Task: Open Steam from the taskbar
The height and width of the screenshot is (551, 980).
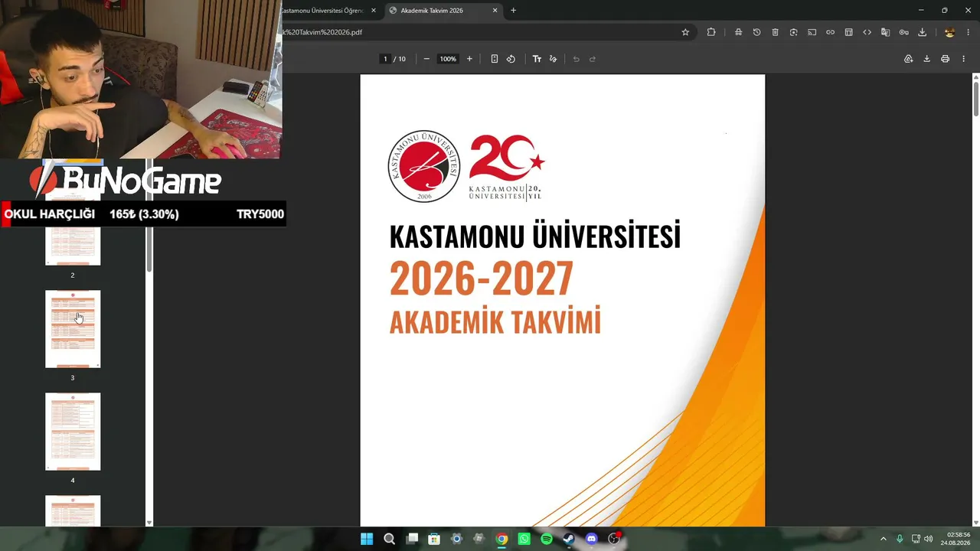Action: click(x=569, y=539)
